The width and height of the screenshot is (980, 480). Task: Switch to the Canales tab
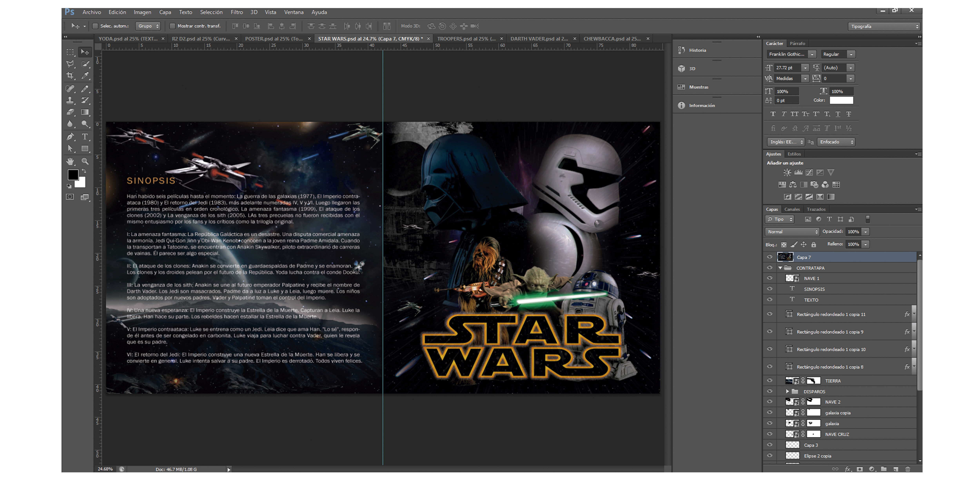pyautogui.click(x=792, y=209)
